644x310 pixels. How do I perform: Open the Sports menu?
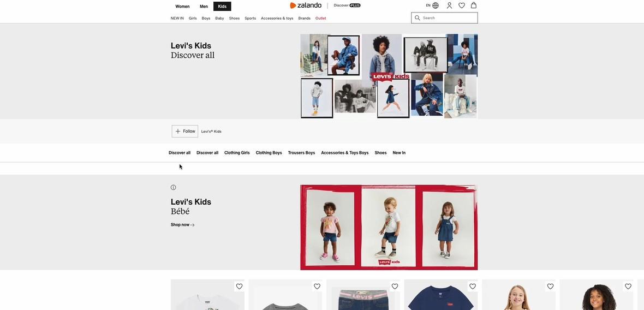[x=250, y=18]
